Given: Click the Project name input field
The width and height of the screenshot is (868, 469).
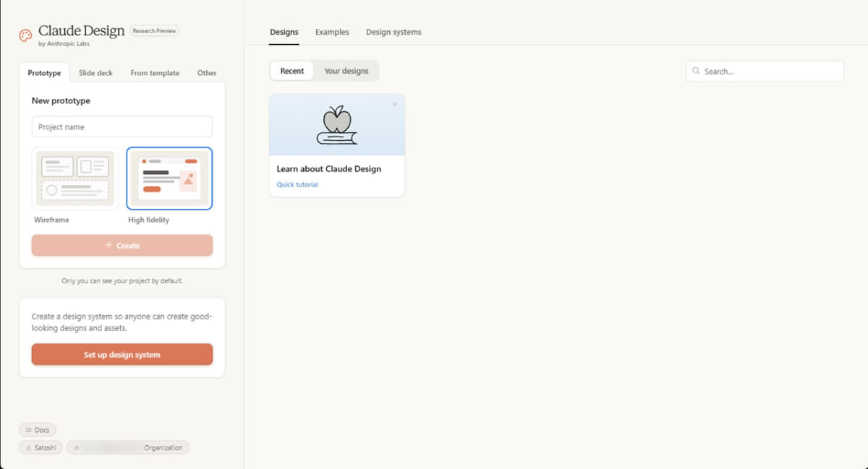Looking at the screenshot, I should pos(122,126).
